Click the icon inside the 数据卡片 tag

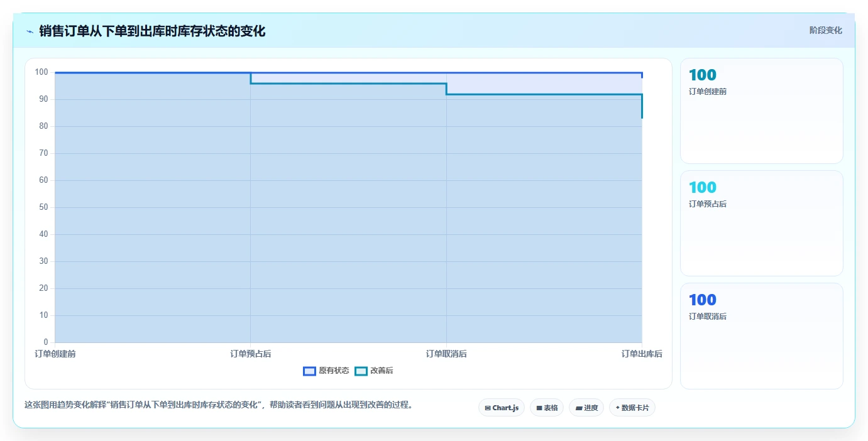pyautogui.click(x=618, y=408)
